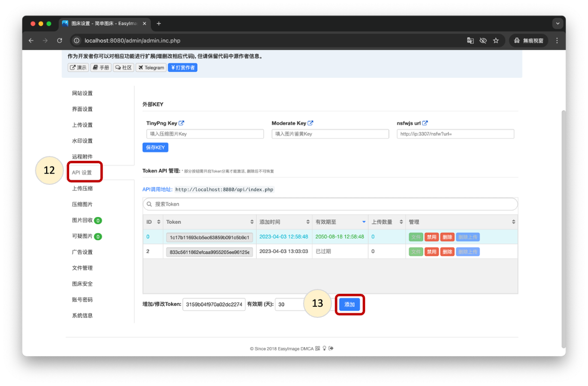Click the QR code icon in footer
Viewport: 588px width, 386px height.
click(x=318, y=349)
